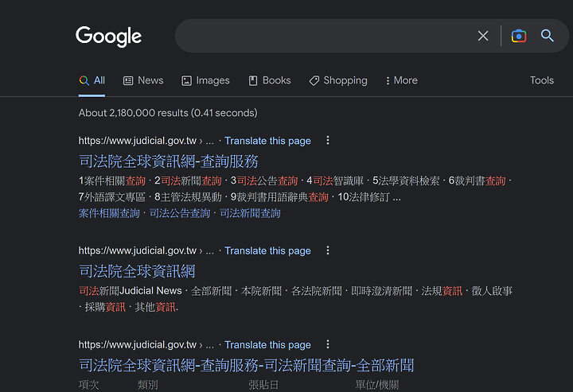Click snippet text 司法新聞Judicial News
This screenshot has height=392, width=573.
pyautogui.click(x=131, y=291)
